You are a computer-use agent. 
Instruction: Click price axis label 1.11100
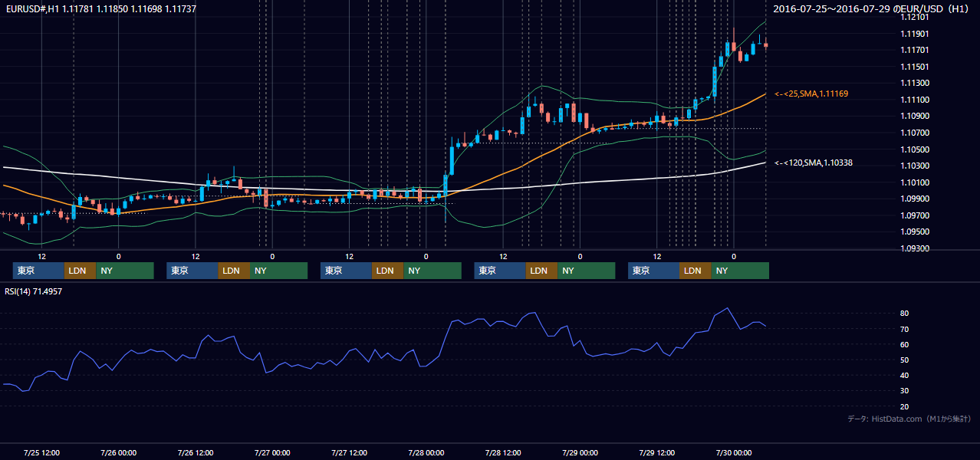coord(915,100)
